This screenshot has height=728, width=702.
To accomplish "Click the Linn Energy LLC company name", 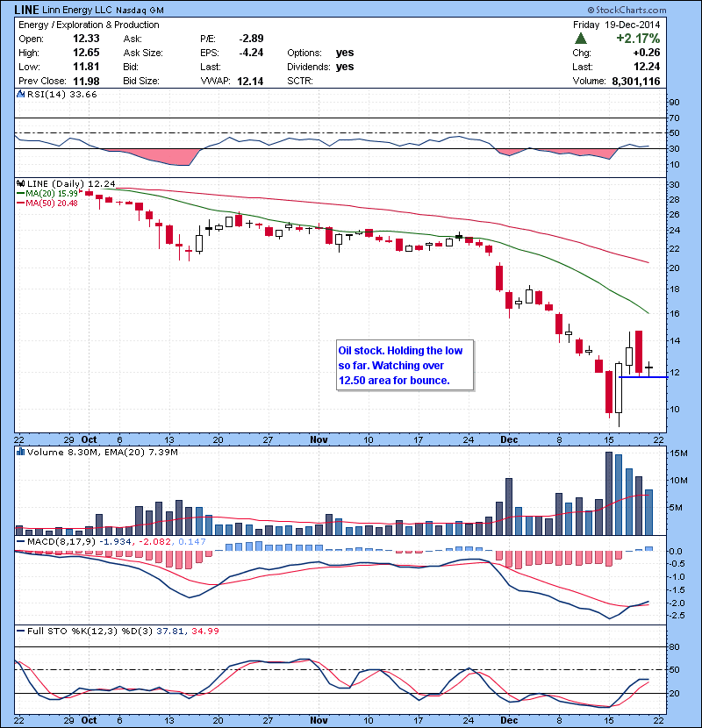I will [77, 10].
